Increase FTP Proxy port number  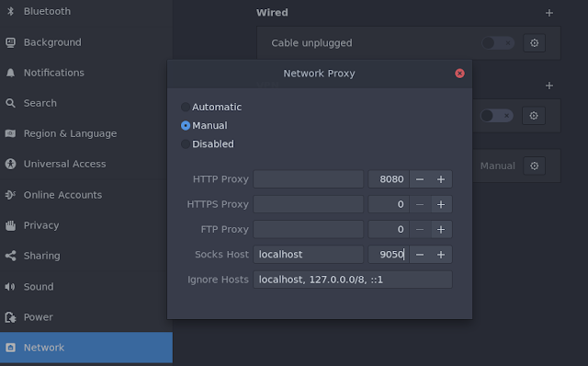(441, 229)
